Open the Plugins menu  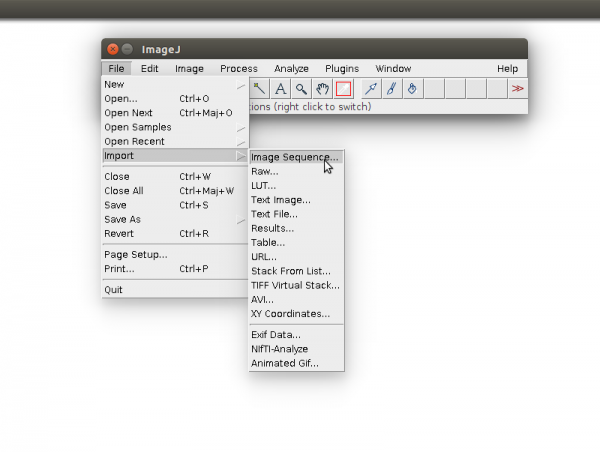tap(342, 69)
